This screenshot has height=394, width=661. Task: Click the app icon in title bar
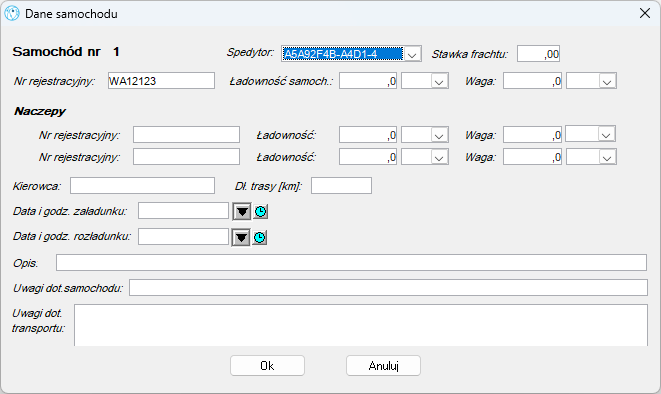12,13
